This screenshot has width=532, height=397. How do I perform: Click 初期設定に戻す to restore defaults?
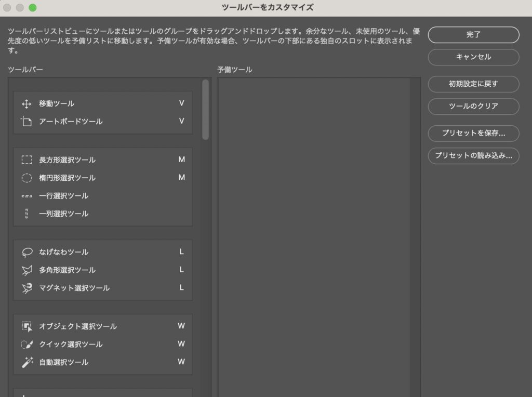click(x=473, y=84)
